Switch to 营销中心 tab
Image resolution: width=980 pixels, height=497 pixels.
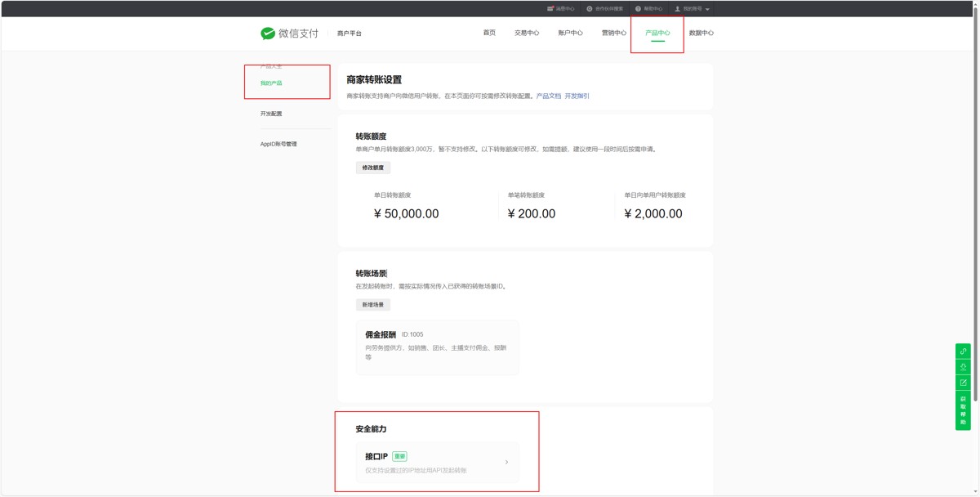point(614,34)
